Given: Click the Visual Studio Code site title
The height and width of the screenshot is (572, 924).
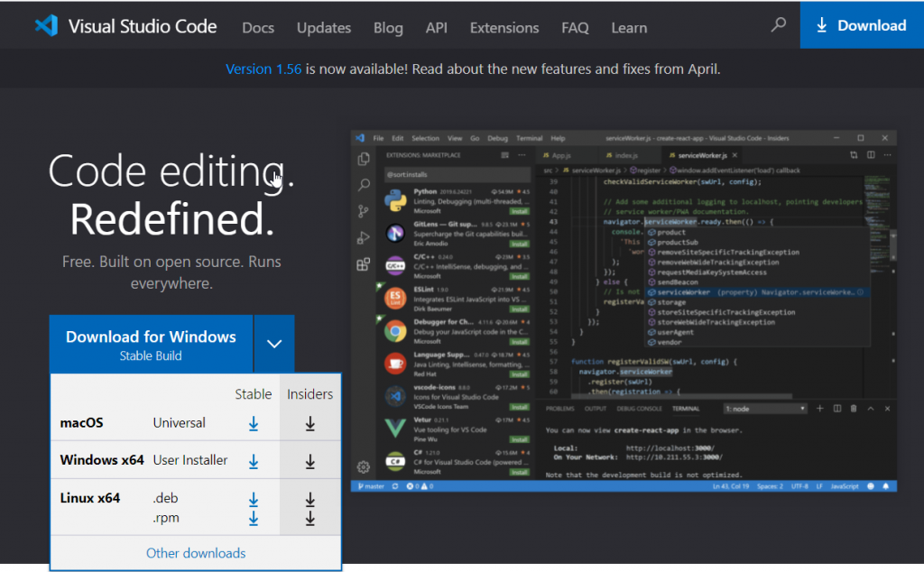Looking at the screenshot, I should pyautogui.click(x=143, y=26).
